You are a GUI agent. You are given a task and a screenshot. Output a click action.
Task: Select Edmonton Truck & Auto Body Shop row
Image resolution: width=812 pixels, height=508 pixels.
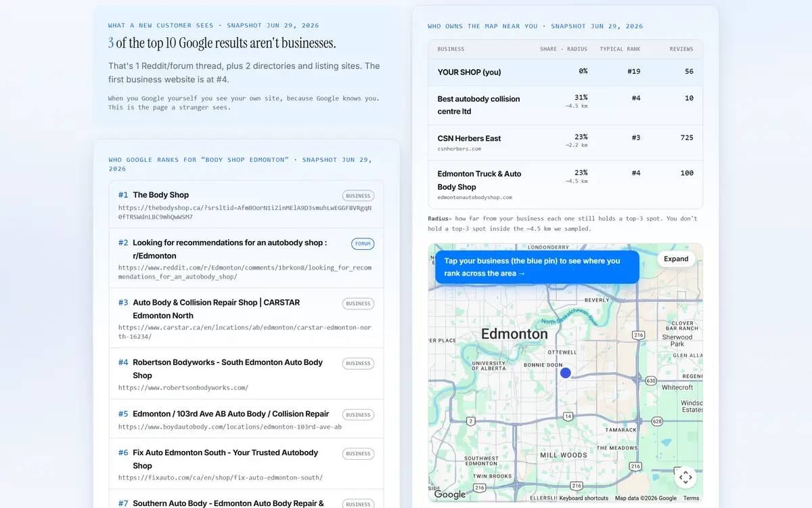tap(566, 184)
